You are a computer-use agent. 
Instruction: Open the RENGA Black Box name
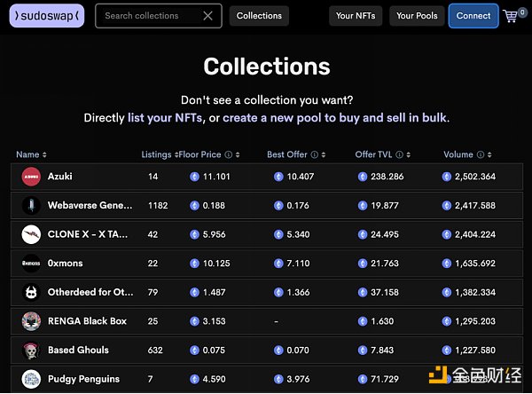point(87,321)
